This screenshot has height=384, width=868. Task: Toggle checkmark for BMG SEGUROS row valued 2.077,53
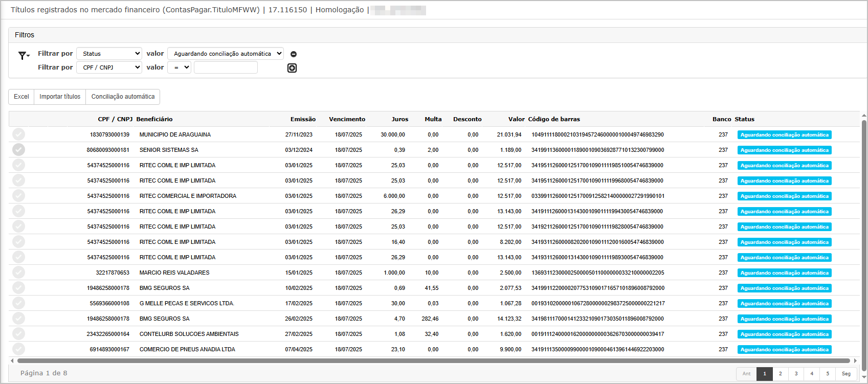[x=18, y=288]
